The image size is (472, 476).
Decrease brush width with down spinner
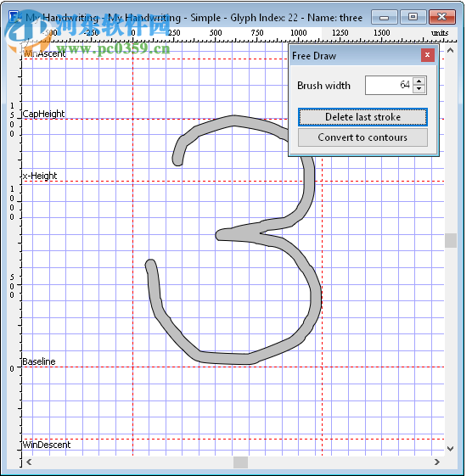coord(419,89)
